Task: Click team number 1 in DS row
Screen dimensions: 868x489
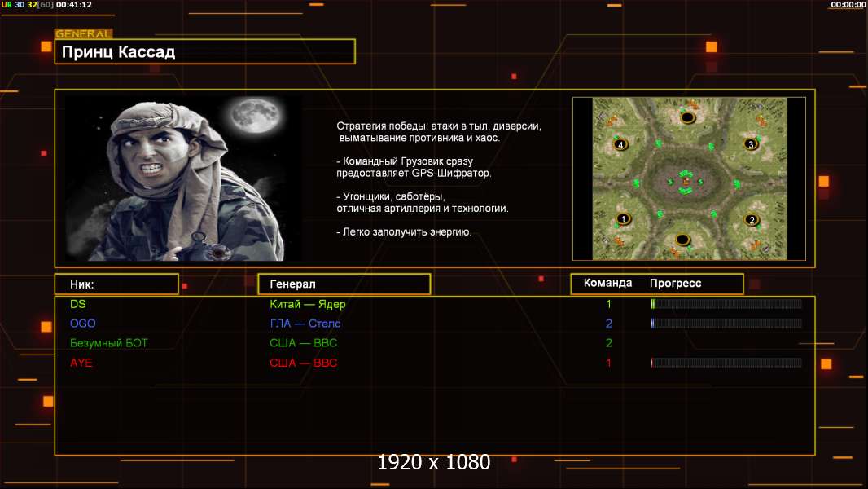Action: point(608,304)
